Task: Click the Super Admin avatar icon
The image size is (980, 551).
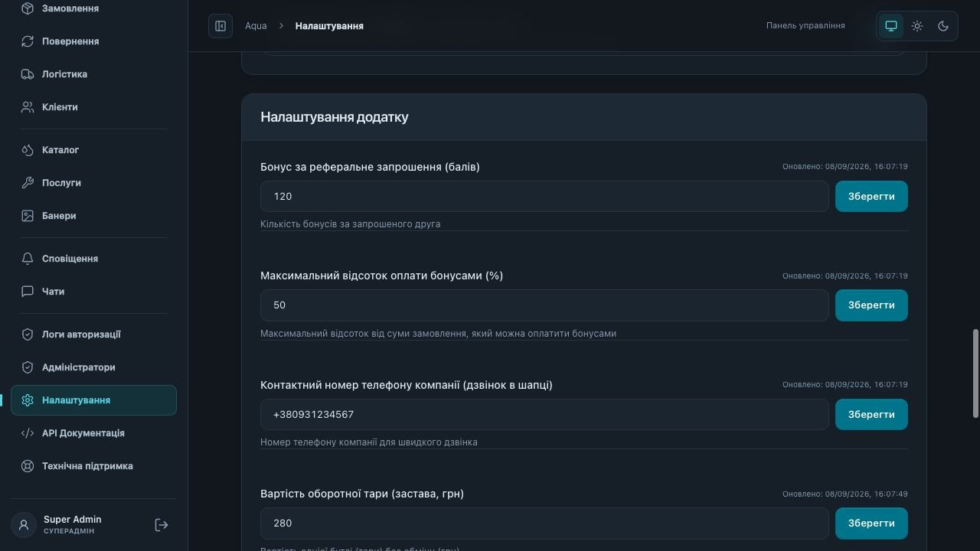Action: [x=24, y=525]
